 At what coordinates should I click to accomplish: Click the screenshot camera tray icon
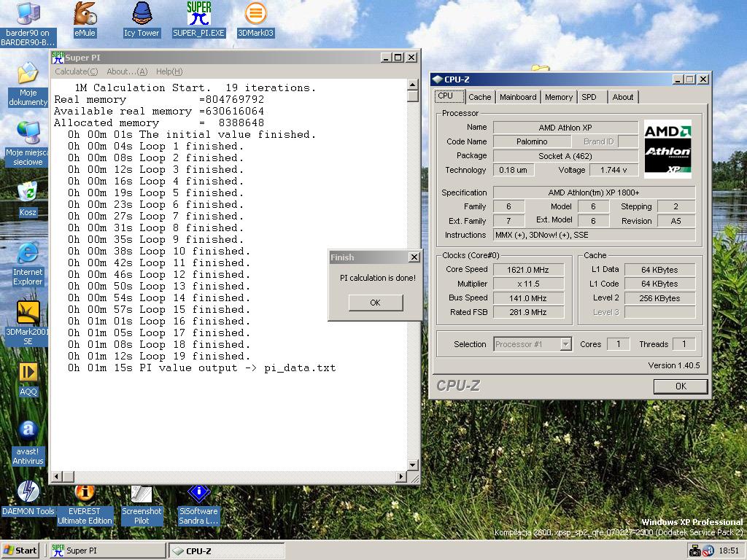click(x=695, y=551)
